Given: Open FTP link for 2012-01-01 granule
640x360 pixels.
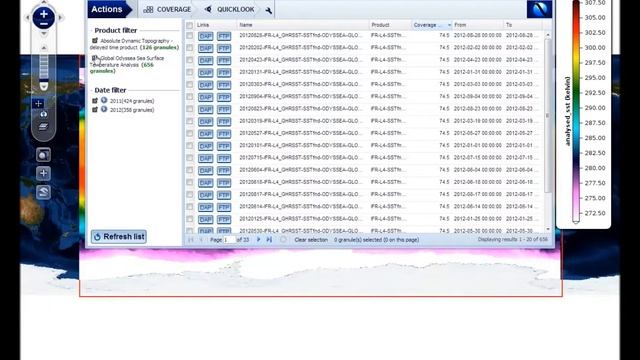Looking at the screenshot, I should [x=224, y=146].
